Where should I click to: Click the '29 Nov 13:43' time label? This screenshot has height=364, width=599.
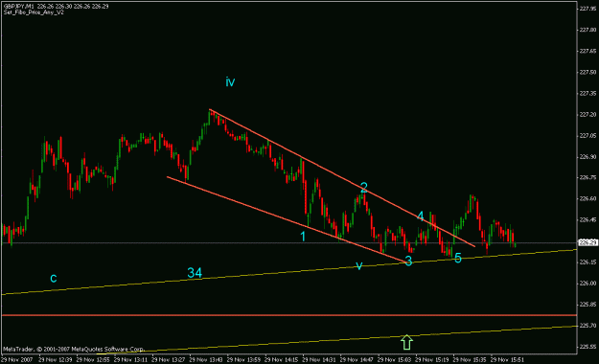(206, 359)
